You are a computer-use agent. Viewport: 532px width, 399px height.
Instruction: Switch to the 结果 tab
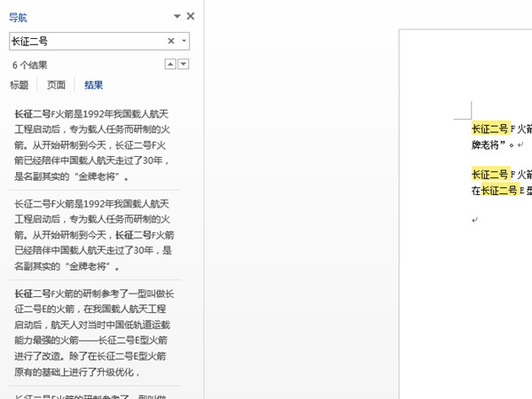[x=93, y=85]
